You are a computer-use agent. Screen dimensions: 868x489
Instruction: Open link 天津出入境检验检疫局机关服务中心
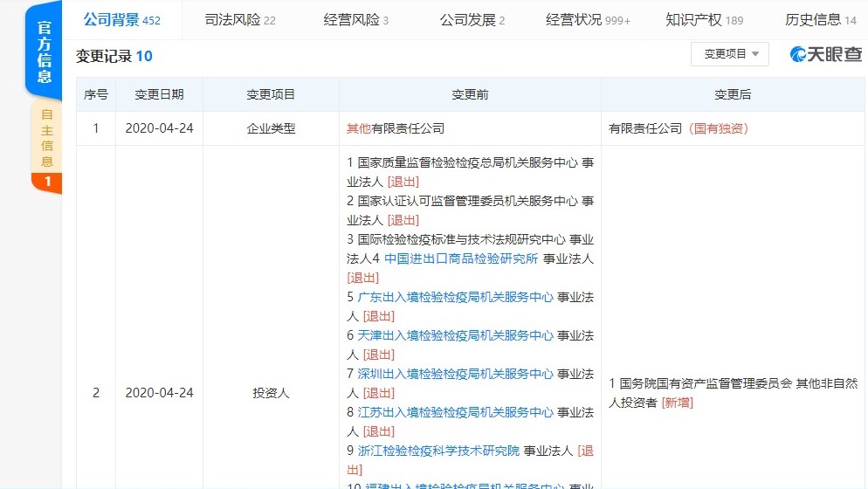coord(455,335)
